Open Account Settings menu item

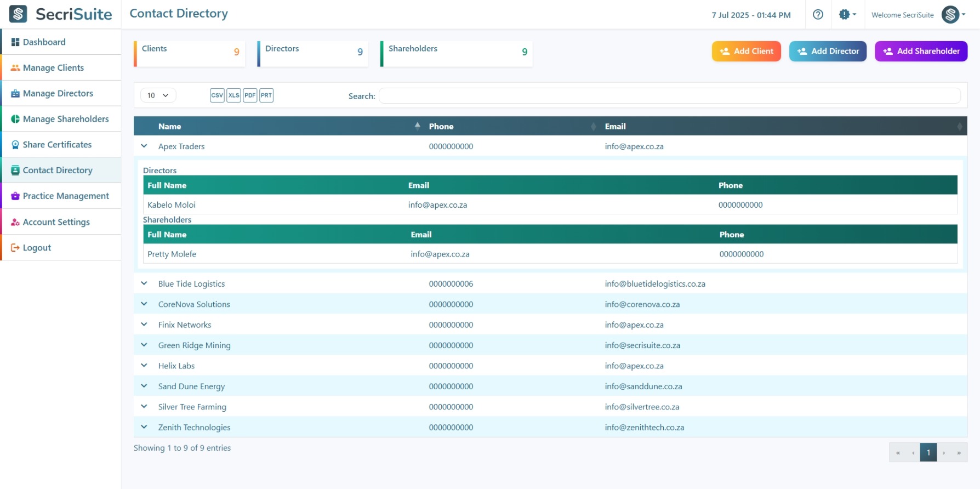click(61, 222)
